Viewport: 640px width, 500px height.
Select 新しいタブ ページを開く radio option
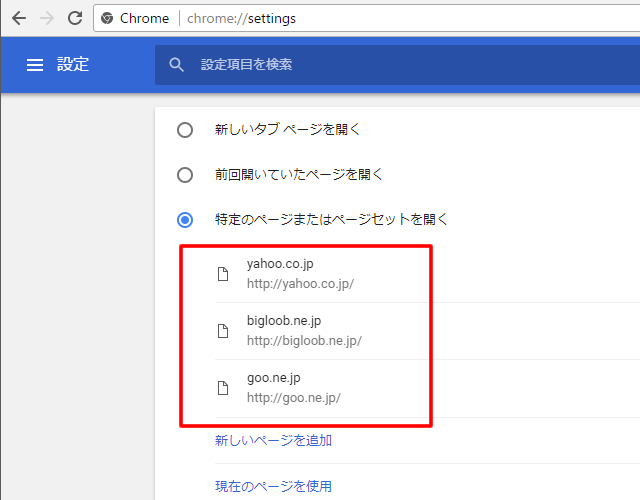click(x=185, y=130)
